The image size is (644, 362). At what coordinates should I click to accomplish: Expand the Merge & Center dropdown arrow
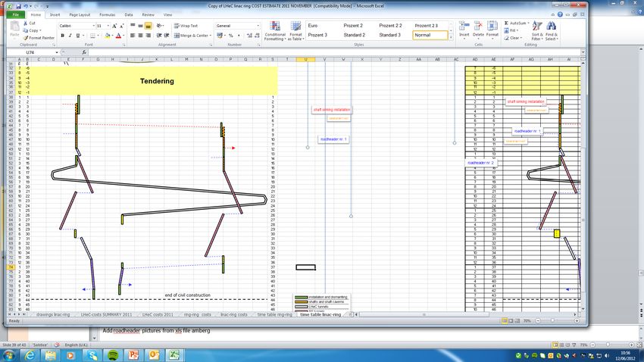pos(211,36)
